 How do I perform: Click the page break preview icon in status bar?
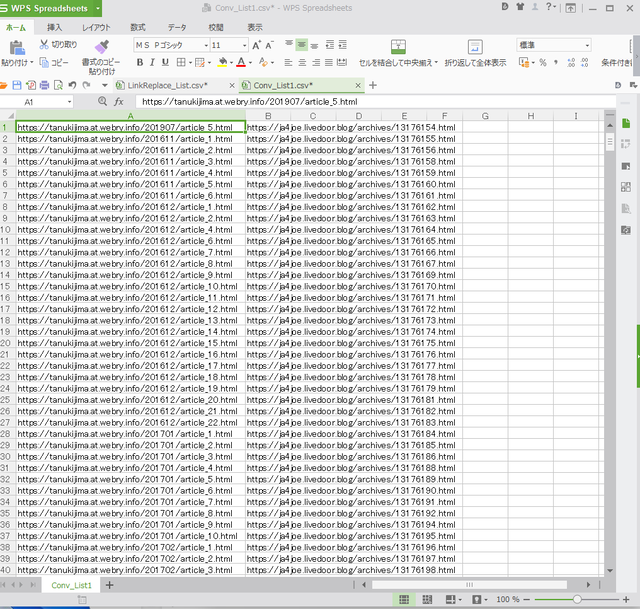point(427,599)
